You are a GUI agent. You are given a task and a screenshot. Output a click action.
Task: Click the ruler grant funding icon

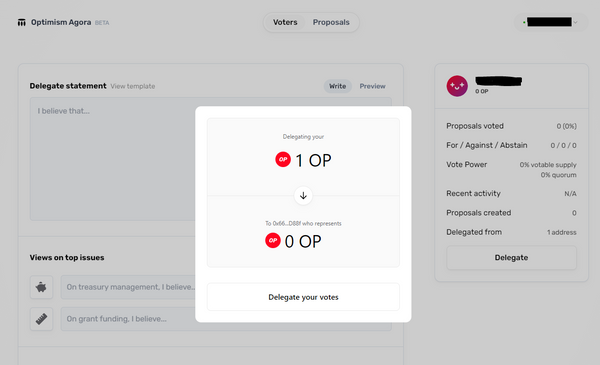[41, 319]
